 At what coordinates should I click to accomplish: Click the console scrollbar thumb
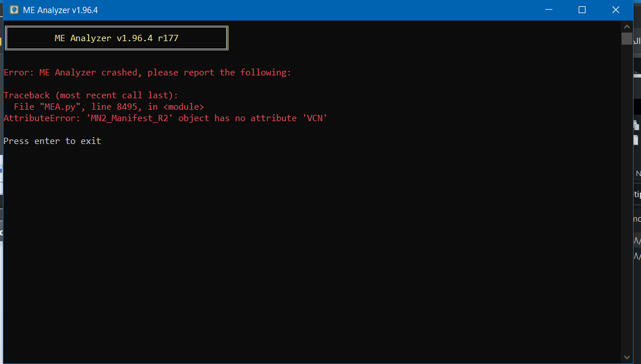[627, 38]
